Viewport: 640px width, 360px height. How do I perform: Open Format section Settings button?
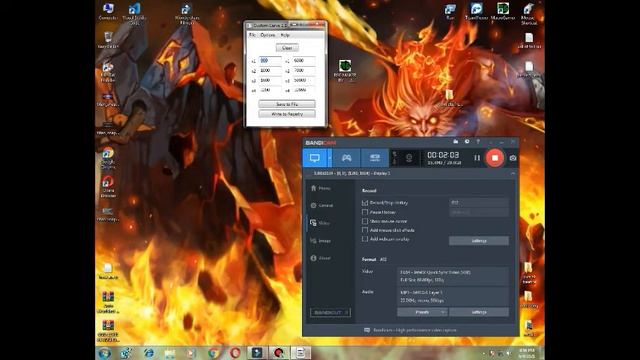479,312
